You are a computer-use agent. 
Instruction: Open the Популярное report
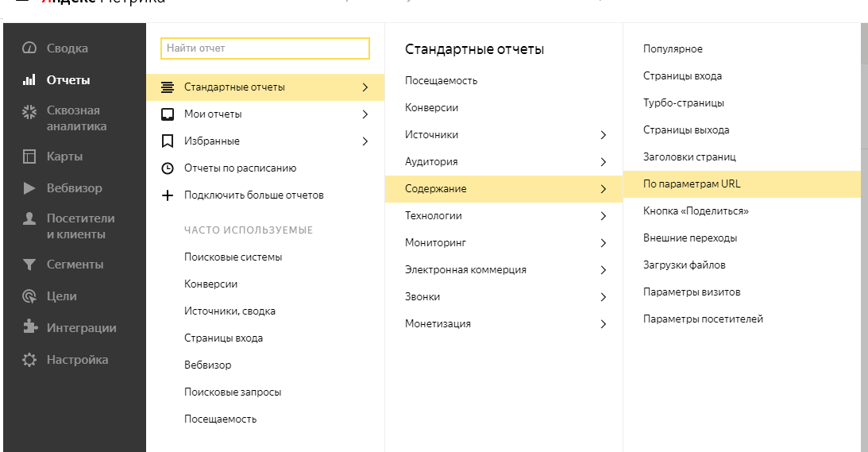click(673, 48)
